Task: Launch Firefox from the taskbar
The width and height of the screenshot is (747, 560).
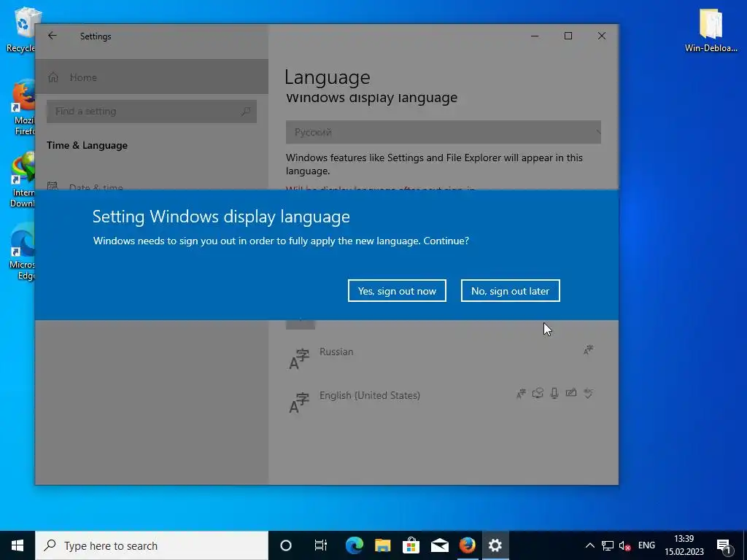Action: (468, 545)
